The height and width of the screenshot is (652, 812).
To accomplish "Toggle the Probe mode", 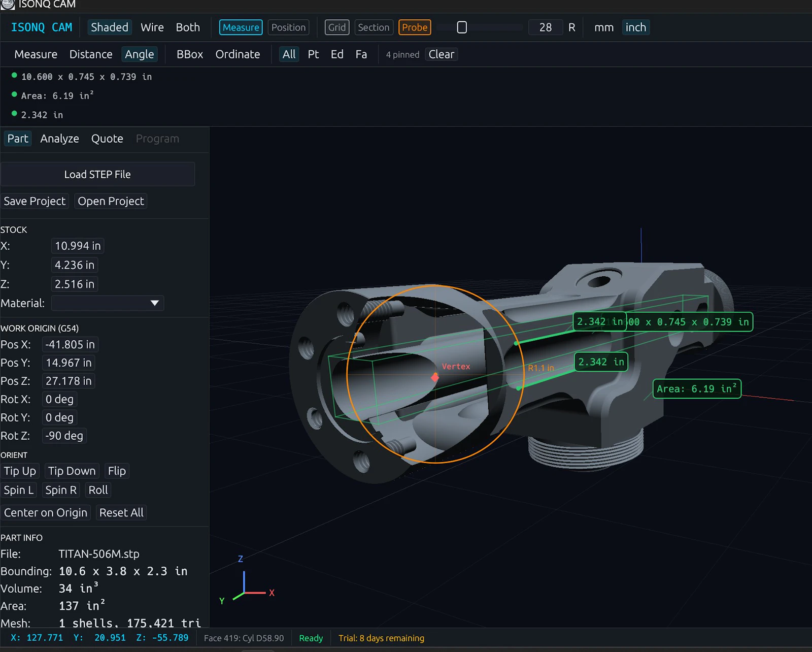I will 415,27.
